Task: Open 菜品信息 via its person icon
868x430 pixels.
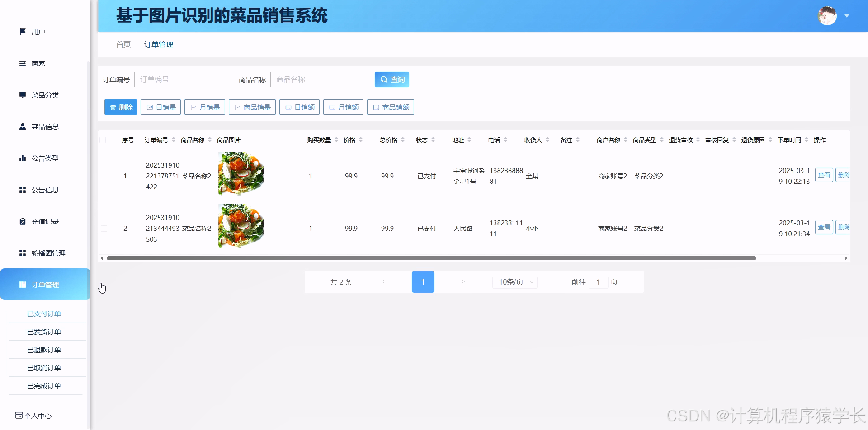Action: tap(22, 126)
